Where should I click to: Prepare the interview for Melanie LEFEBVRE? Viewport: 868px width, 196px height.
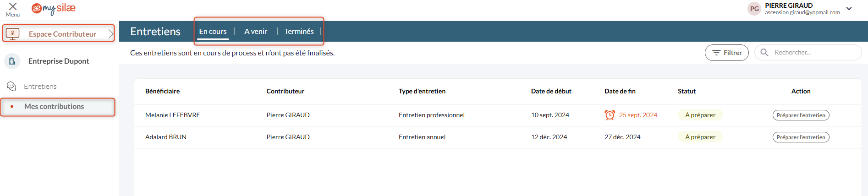pos(801,115)
